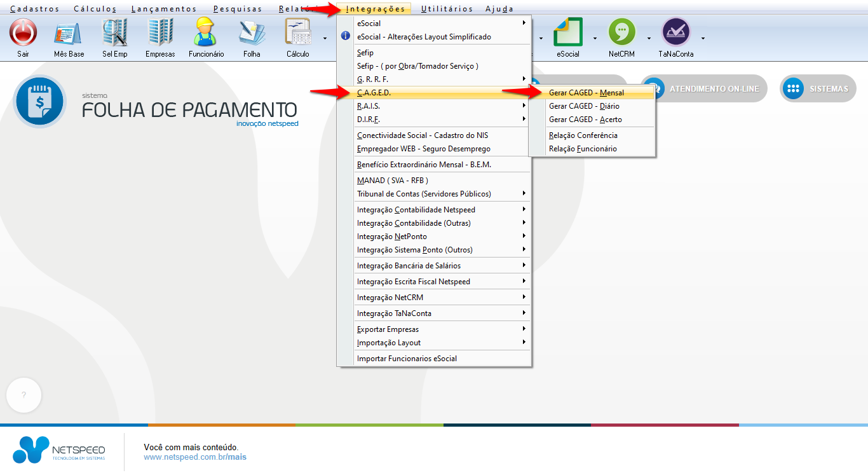Expand Integração NetPonto submenu
This screenshot has width=868, height=475.
tap(434, 237)
